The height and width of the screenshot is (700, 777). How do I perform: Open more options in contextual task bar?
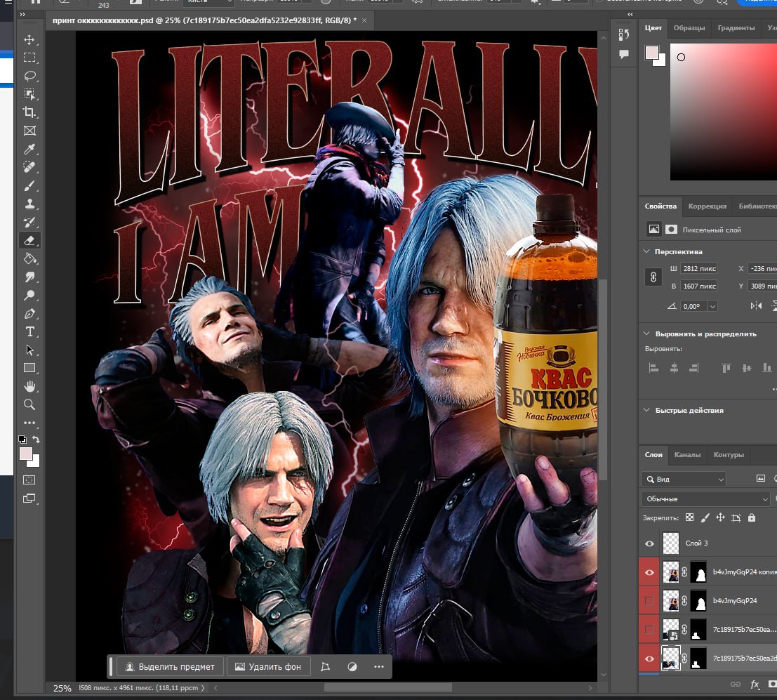click(x=379, y=667)
